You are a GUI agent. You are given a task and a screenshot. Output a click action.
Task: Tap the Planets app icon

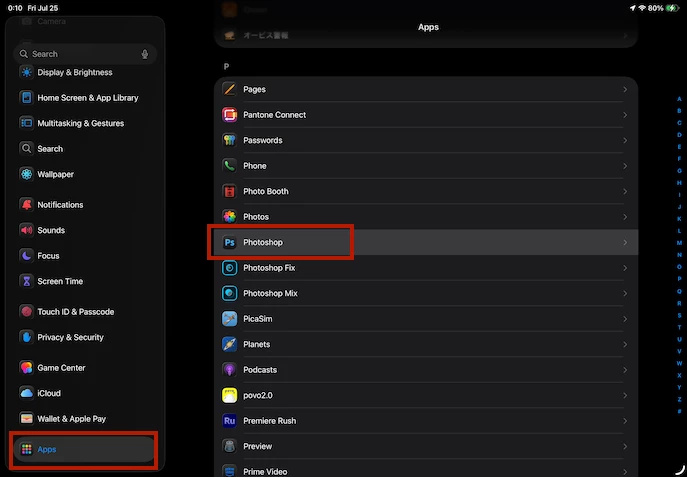click(230, 344)
